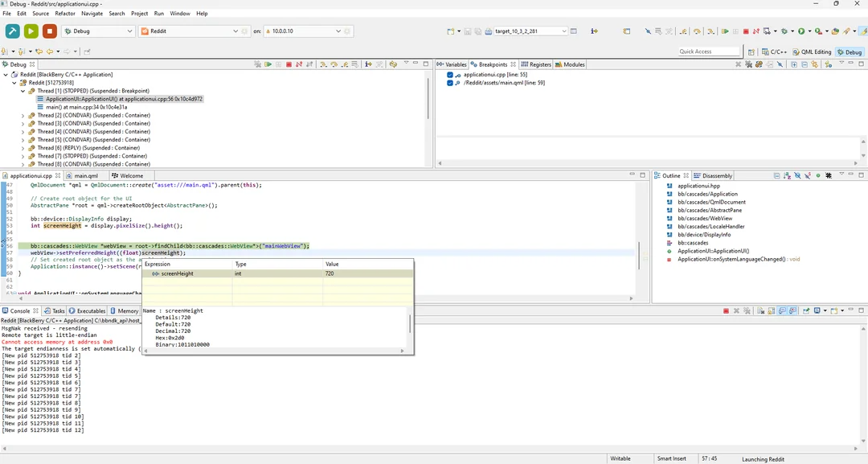The width and height of the screenshot is (868, 464).
Task: Open the Refactor menu
Action: coord(65,14)
